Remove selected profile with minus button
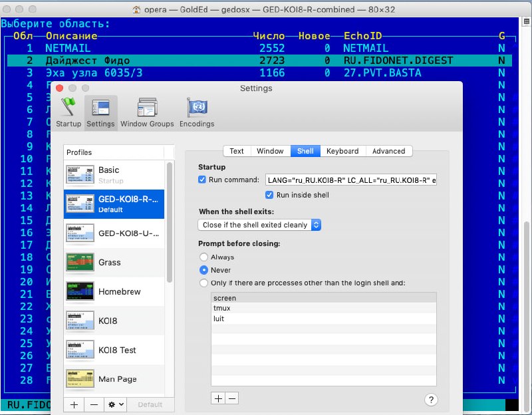The width and height of the screenshot is (532, 415). (x=94, y=404)
